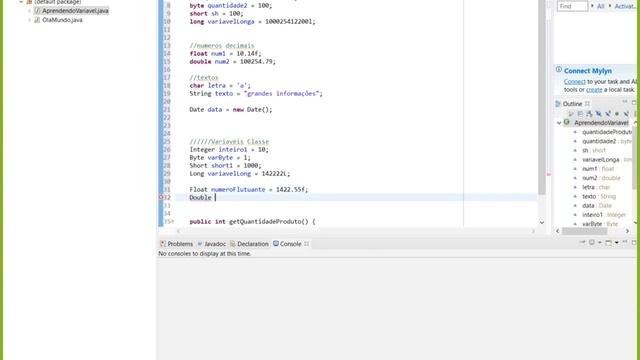
Task: Select the Console tab
Action: pyautogui.click(x=287, y=244)
